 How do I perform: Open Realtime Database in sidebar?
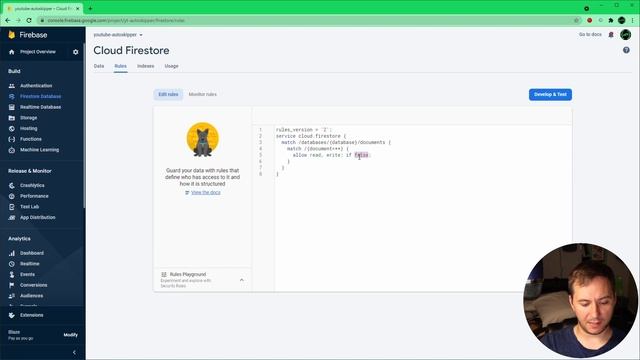tap(40, 107)
